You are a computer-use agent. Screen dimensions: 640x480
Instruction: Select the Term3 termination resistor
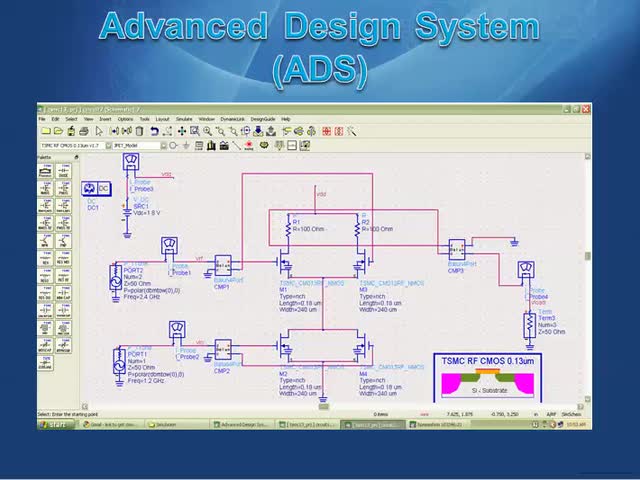[529, 324]
